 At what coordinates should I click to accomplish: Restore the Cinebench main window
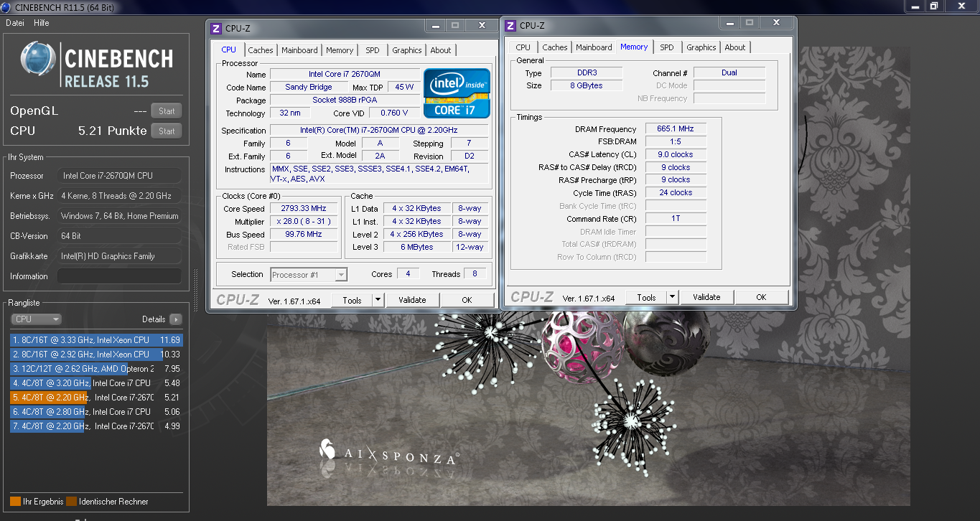point(934,5)
